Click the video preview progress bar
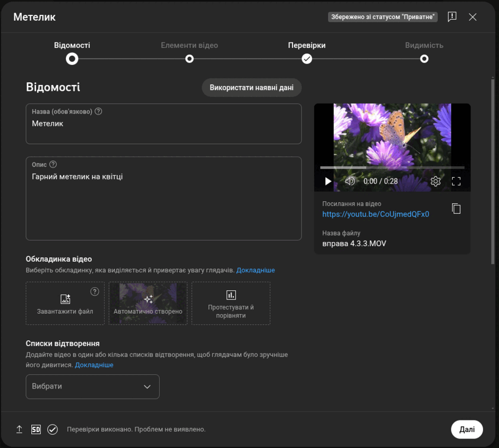This screenshot has width=499, height=448. pyautogui.click(x=392, y=167)
